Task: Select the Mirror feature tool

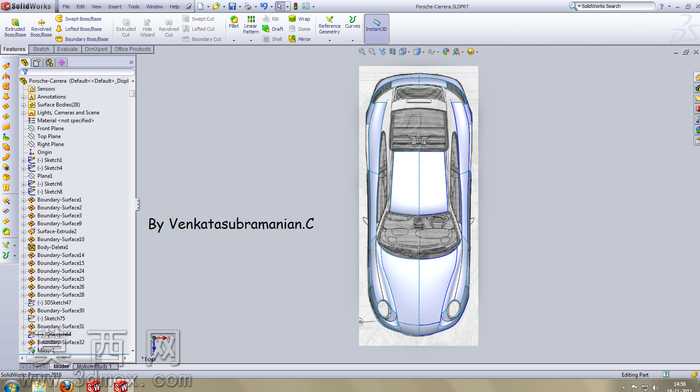Action: pyautogui.click(x=300, y=39)
